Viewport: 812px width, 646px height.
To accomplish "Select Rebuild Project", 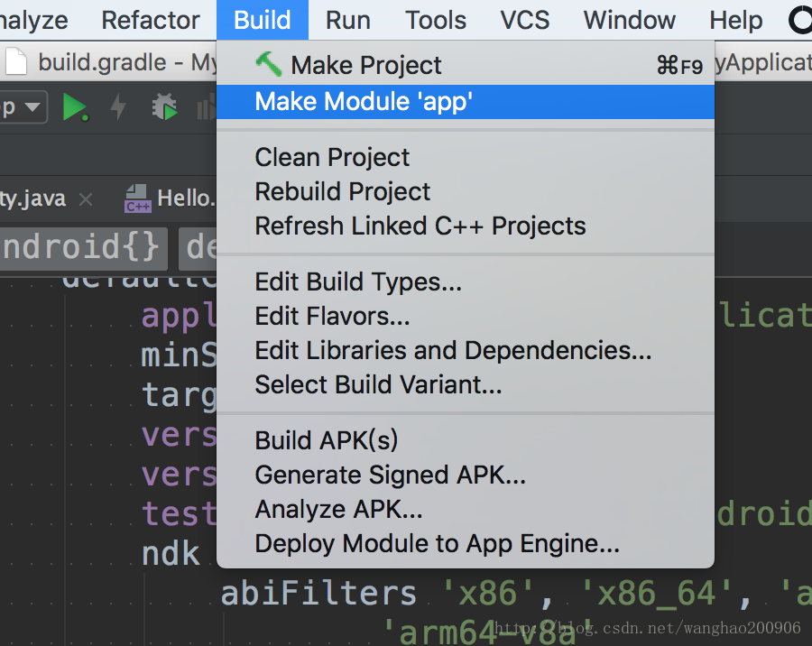I will (343, 191).
